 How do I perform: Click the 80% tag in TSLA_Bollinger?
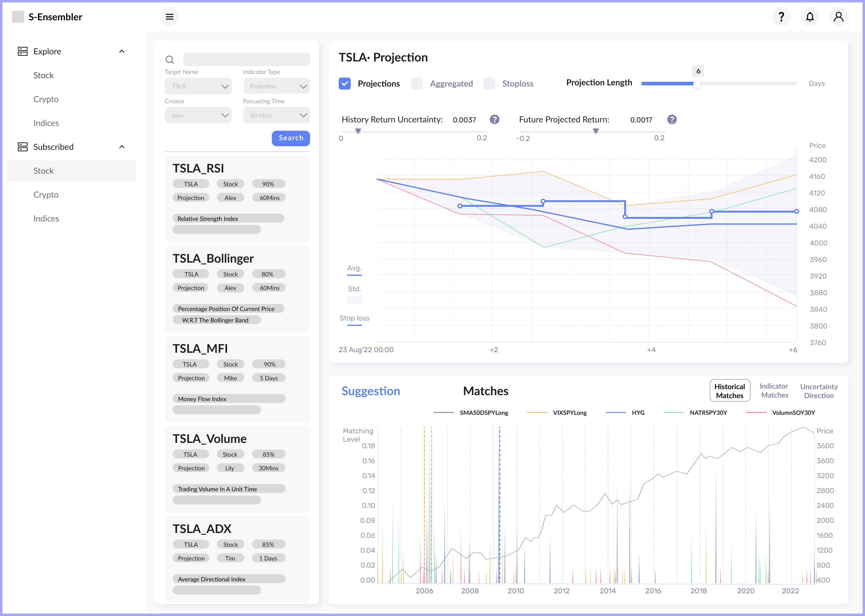point(268,274)
